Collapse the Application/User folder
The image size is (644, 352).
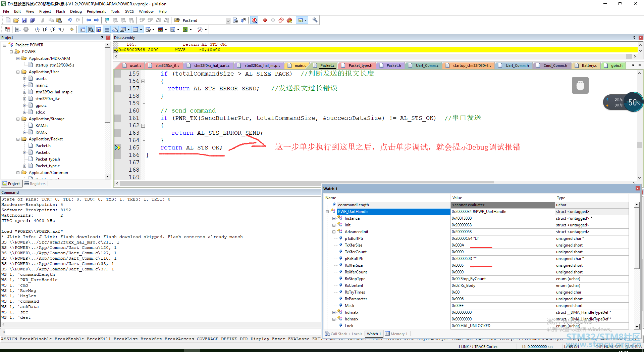pyautogui.click(x=18, y=72)
